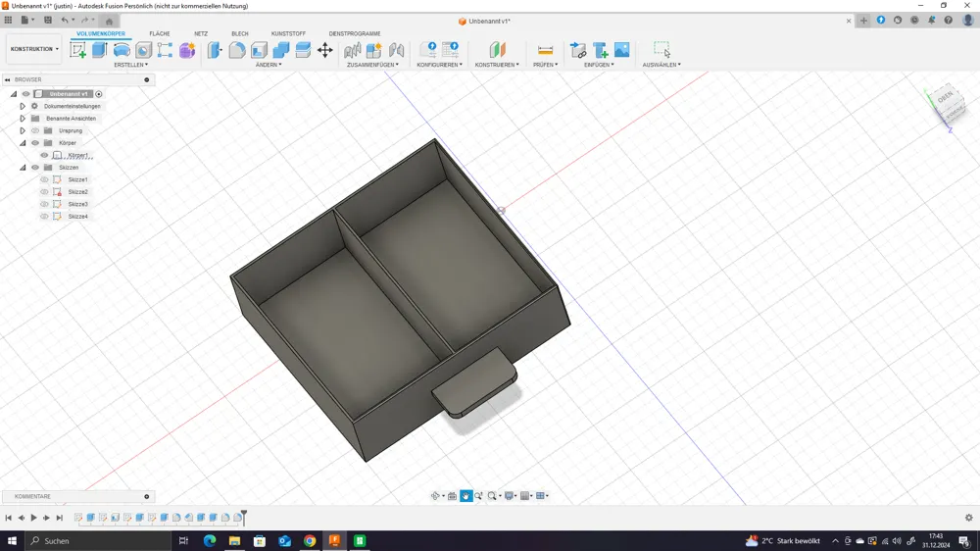This screenshot has width=980, height=551.
Task: Show Skizze4 using its eye icon
Action: tap(44, 217)
